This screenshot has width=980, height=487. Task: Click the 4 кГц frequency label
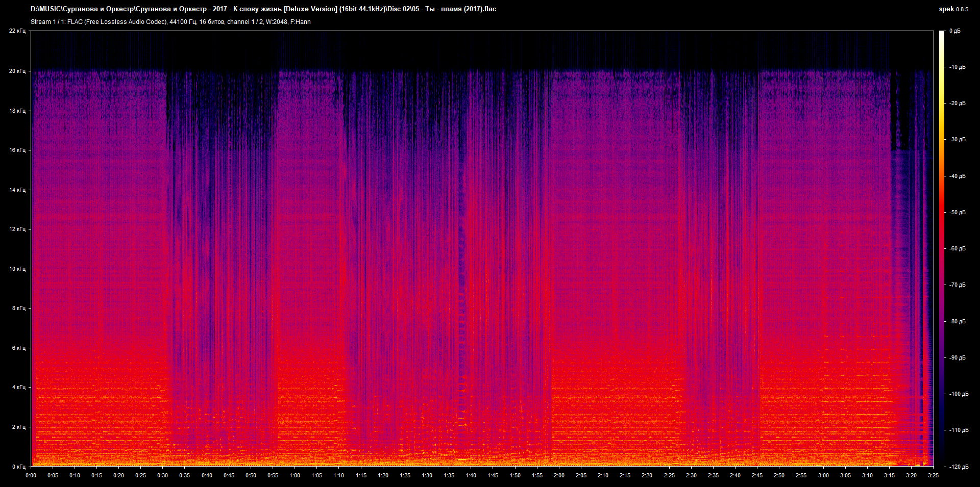point(19,387)
